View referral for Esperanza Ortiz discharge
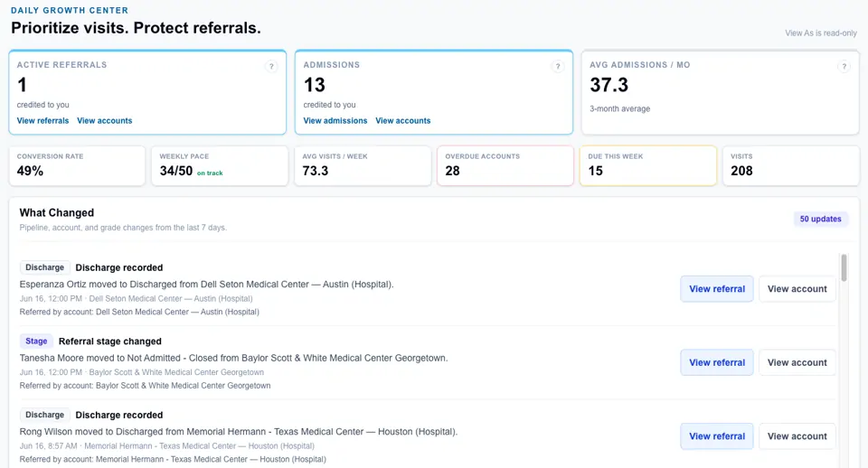The image size is (868, 468). click(717, 289)
